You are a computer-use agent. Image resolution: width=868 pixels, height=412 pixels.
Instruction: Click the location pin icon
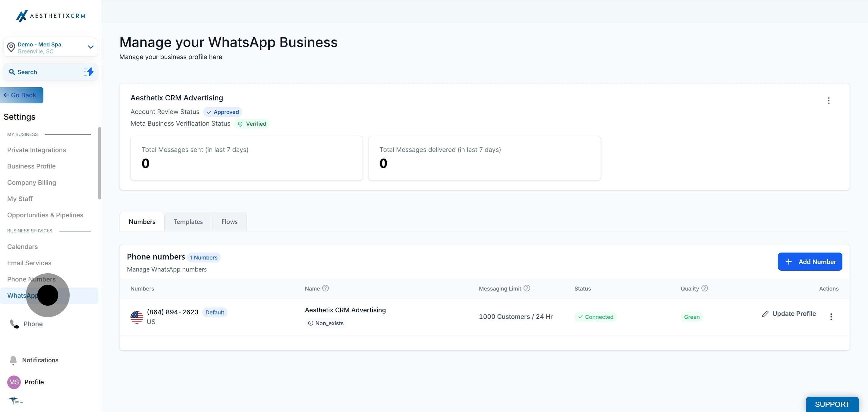click(11, 48)
